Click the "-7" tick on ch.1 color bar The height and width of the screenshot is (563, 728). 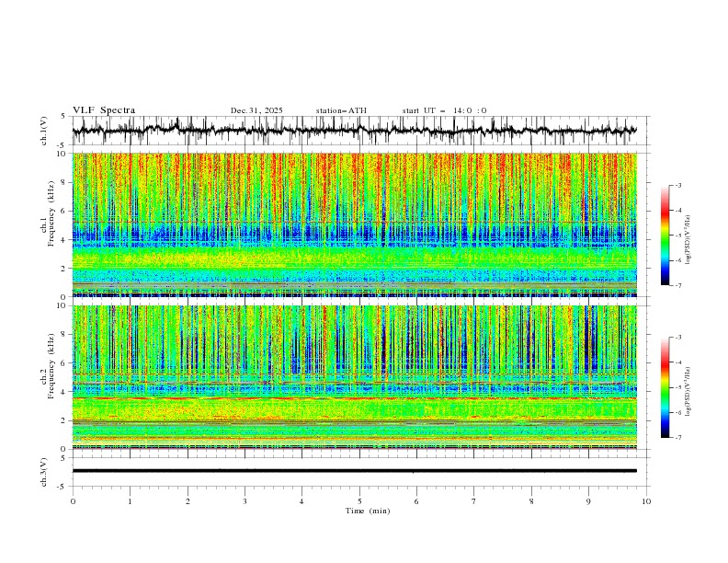pos(678,286)
